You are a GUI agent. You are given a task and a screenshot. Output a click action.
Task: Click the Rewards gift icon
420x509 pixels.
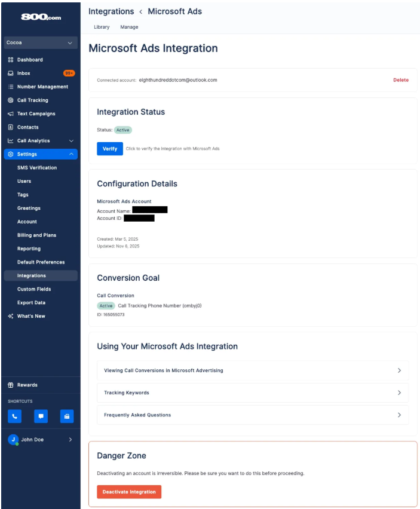pyautogui.click(x=11, y=385)
